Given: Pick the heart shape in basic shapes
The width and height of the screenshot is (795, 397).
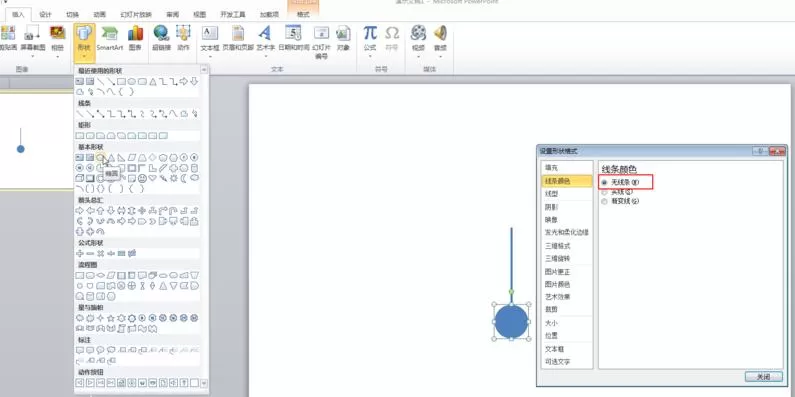Looking at the screenshot, I should 153,178.
